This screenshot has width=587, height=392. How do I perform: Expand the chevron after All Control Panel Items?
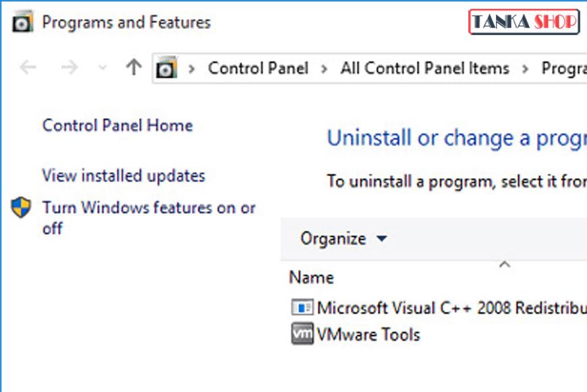tap(524, 68)
